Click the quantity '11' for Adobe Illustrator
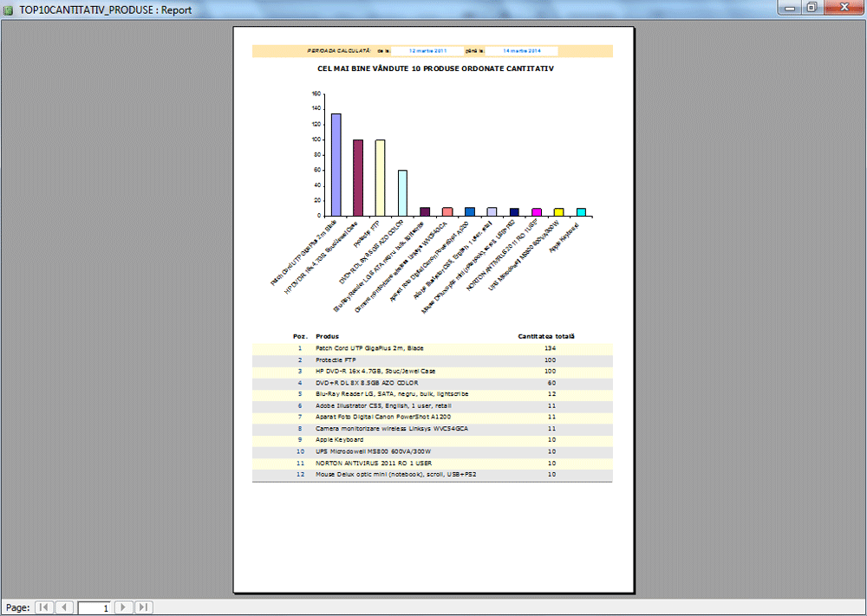The image size is (867, 616). 551,406
